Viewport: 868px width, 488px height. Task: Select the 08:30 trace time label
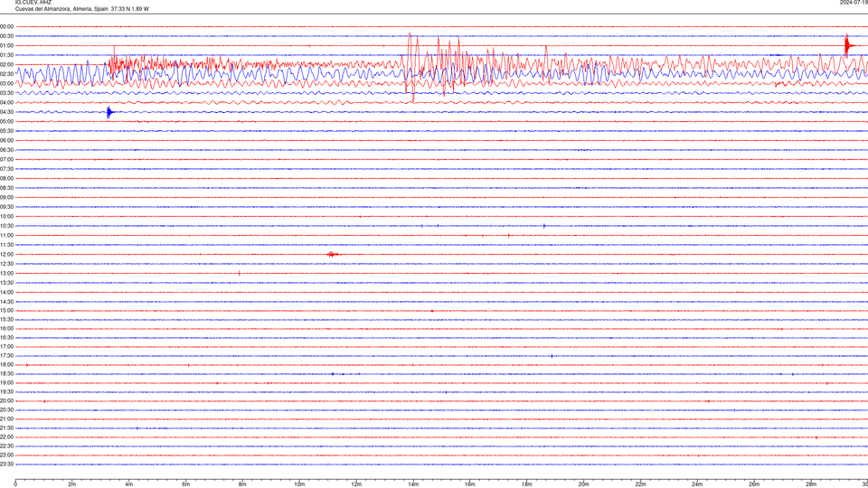[x=6, y=188]
